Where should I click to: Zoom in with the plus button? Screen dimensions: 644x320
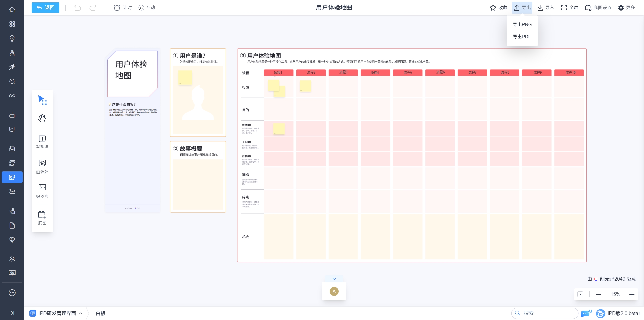[632, 294]
